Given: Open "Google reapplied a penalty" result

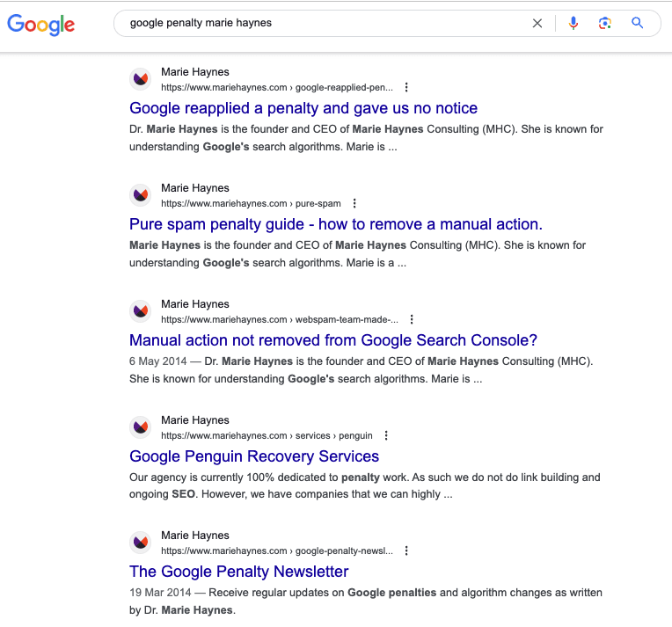Looking at the screenshot, I should (303, 108).
